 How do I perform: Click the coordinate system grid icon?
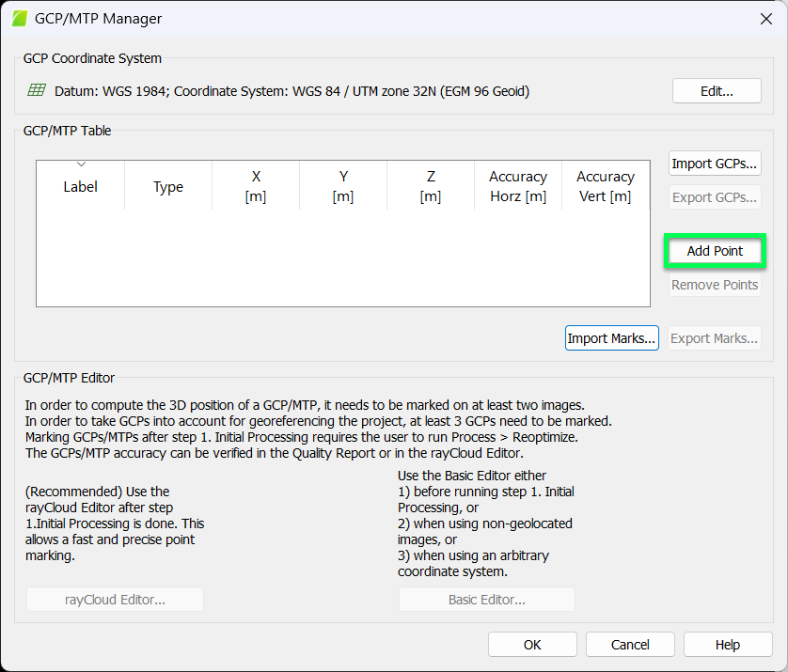pyautogui.click(x=35, y=91)
